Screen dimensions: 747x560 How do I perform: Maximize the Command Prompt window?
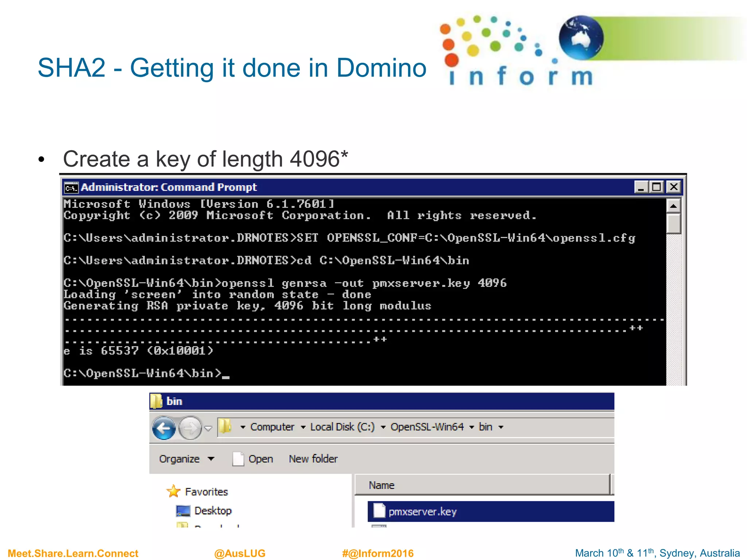coord(657,187)
